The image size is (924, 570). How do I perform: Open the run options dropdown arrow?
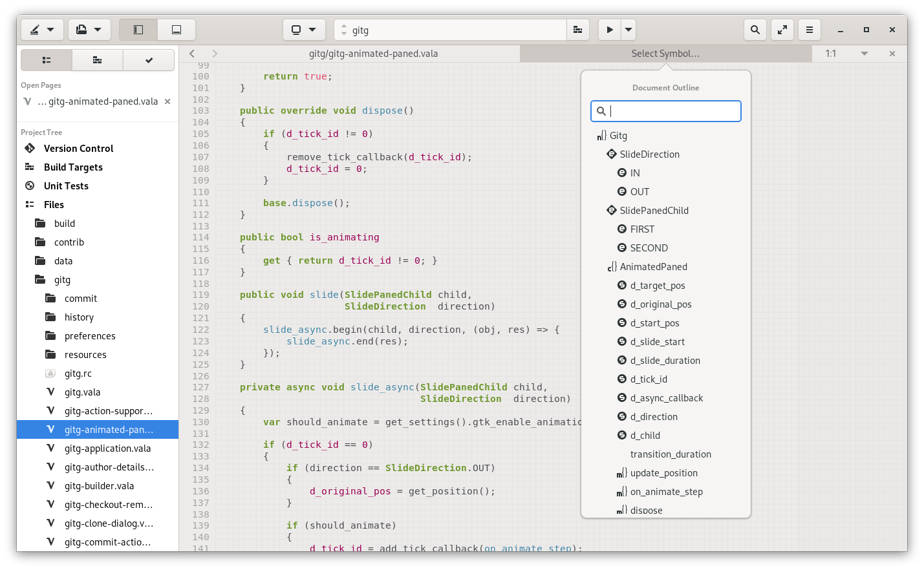point(629,30)
